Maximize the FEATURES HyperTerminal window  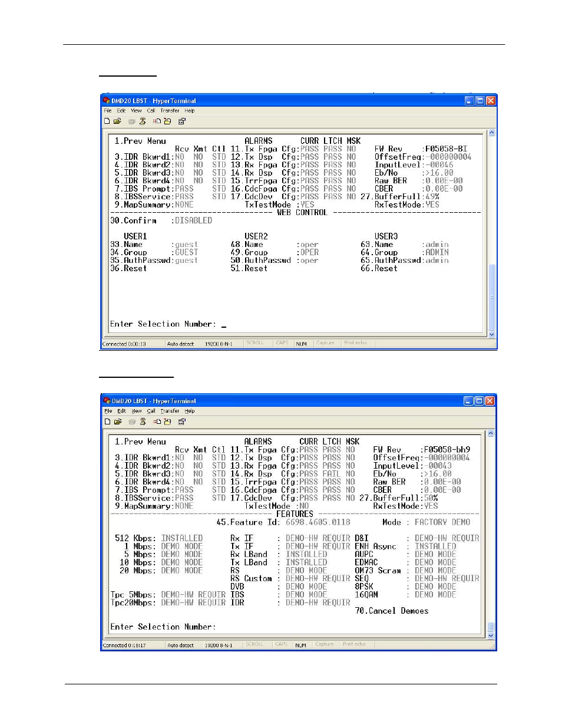pyautogui.click(x=479, y=401)
